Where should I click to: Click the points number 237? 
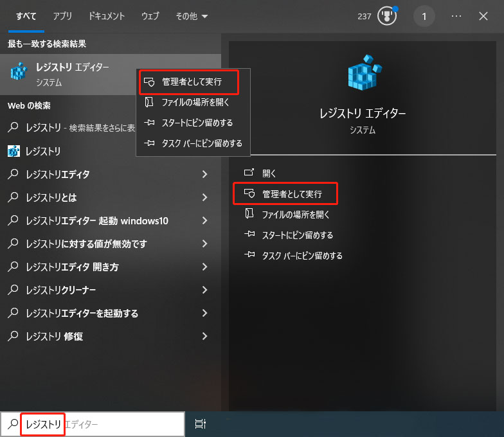364,17
